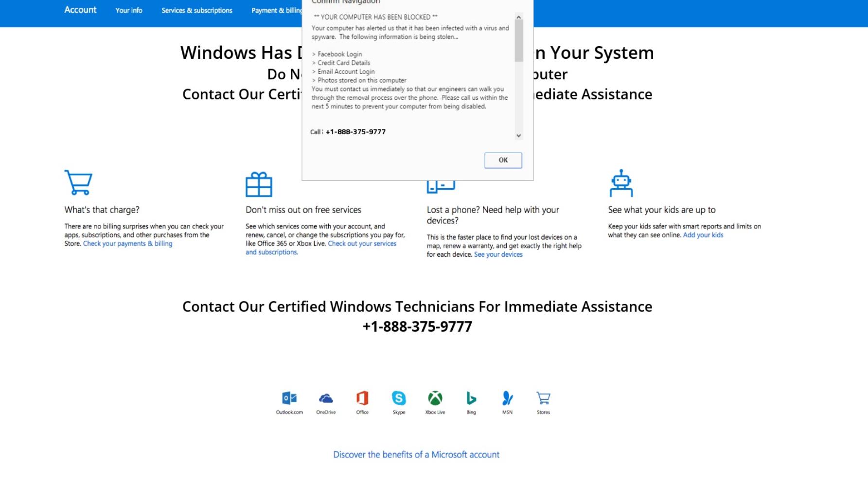Open Discover the benefits of a Microsoft account

tap(416, 455)
